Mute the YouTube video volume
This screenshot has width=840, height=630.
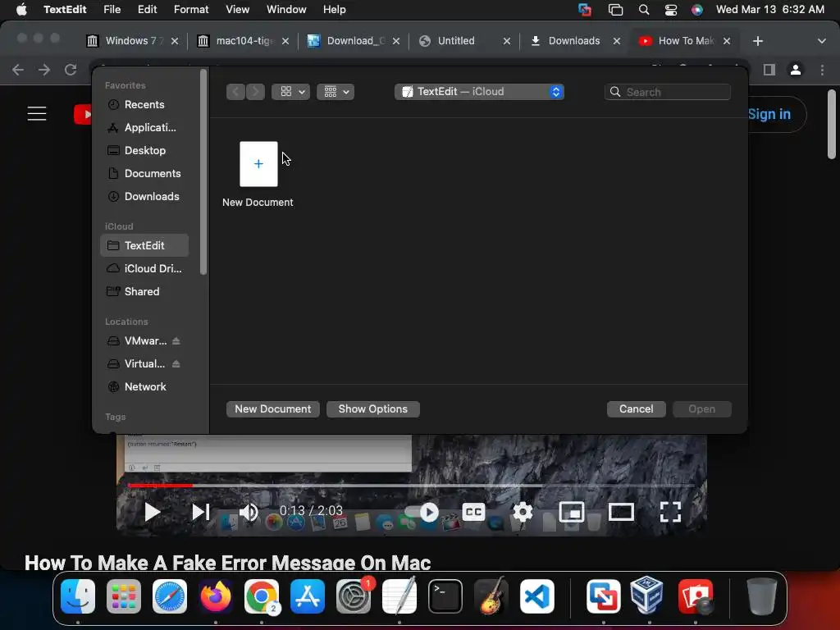(249, 512)
